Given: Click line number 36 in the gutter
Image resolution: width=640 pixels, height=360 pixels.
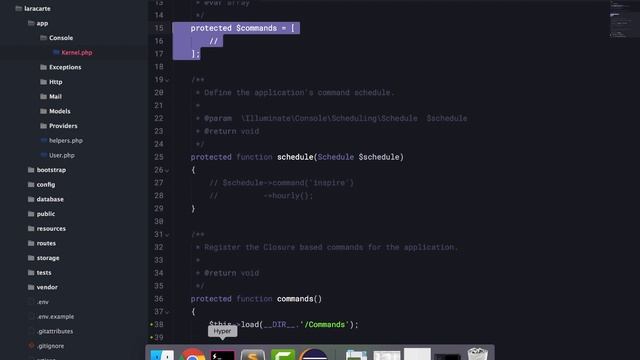Looking at the screenshot, I should 159,299.
